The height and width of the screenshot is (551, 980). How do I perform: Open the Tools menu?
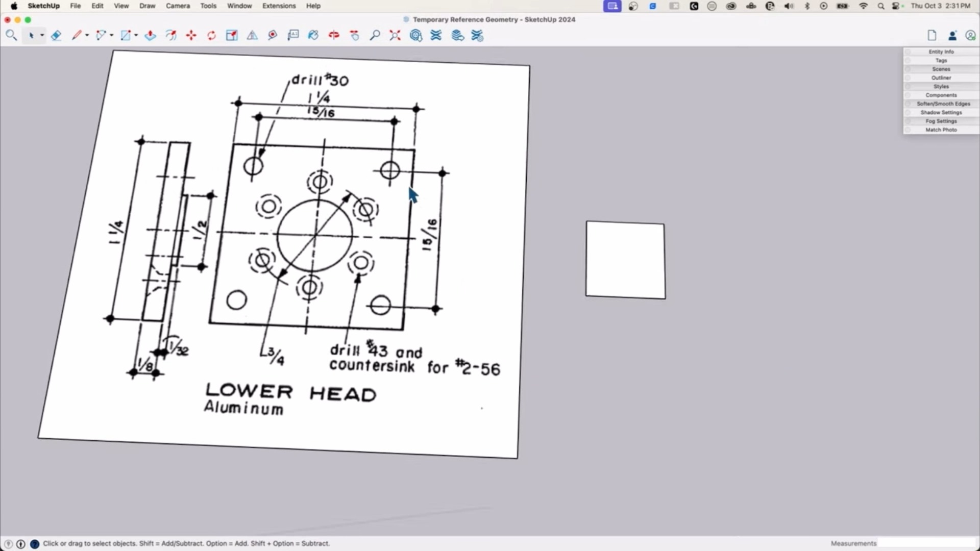pyautogui.click(x=208, y=6)
